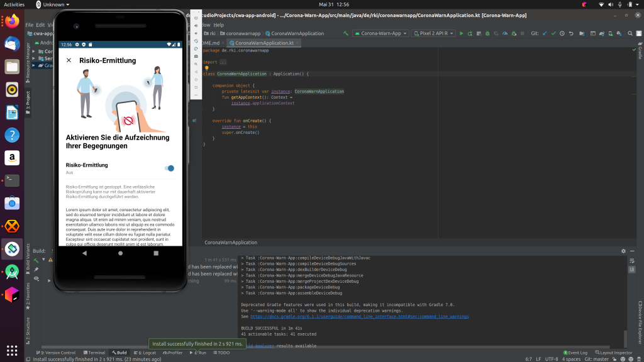
Task: Open the Device Manager toolbar icon
Action: [610, 32]
